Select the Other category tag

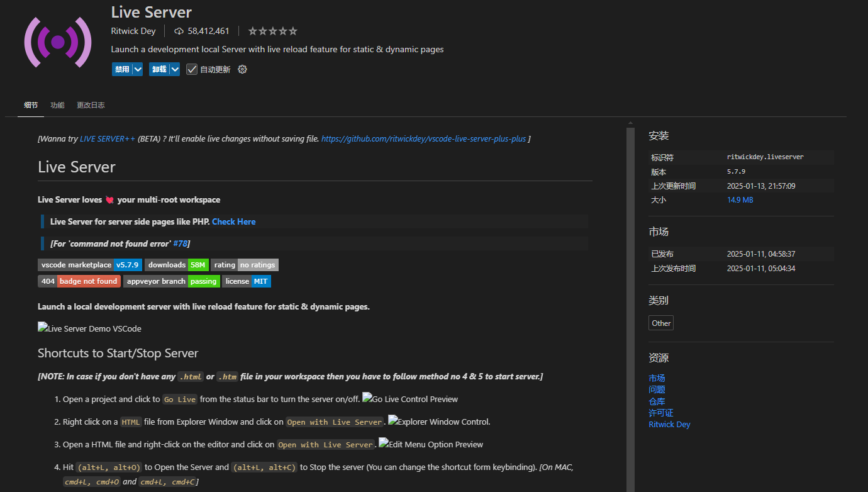661,323
